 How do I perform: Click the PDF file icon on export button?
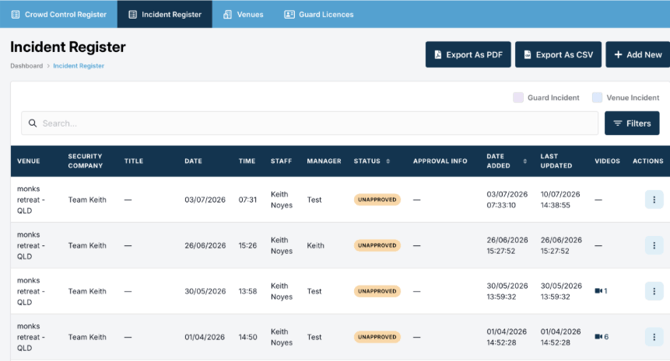tap(438, 55)
